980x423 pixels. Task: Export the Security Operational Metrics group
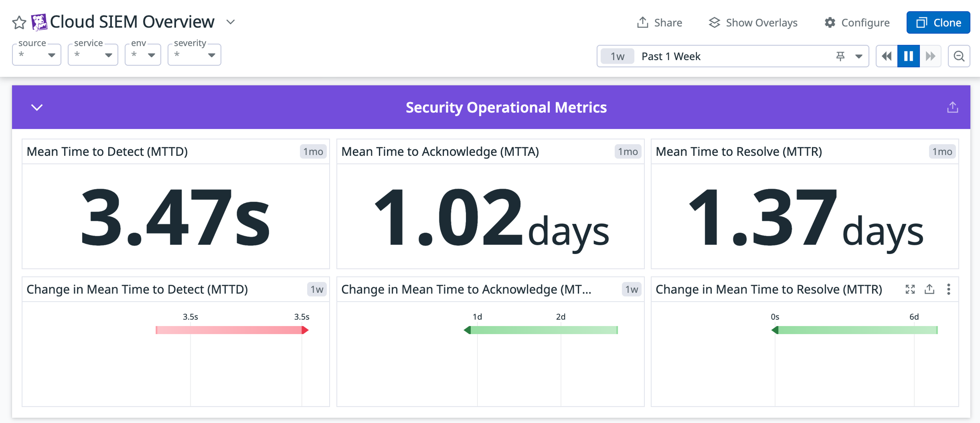953,107
